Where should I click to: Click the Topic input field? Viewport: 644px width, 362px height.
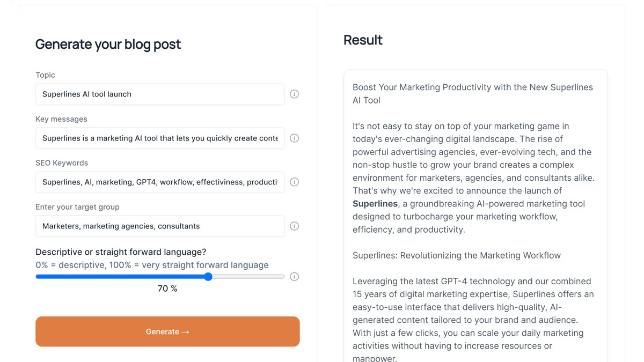point(160,94)
